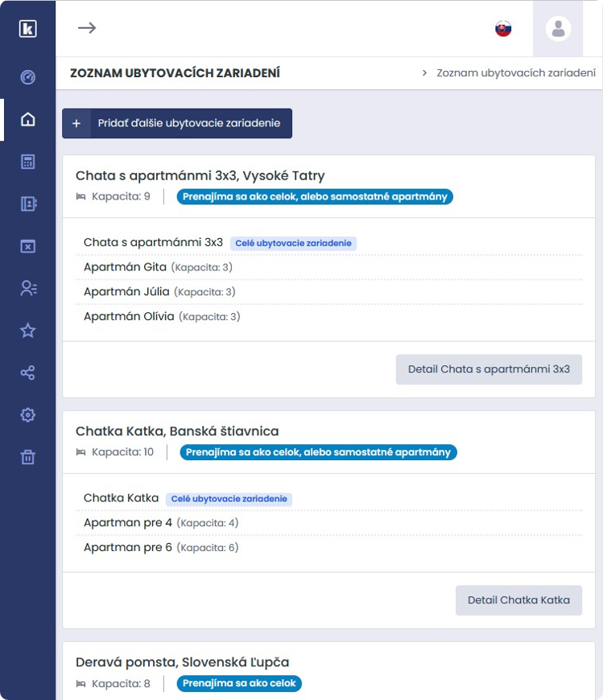This screenshot has height=700, width=603.
Task: Click the plus icon on add button
Action: click(76, 123)
